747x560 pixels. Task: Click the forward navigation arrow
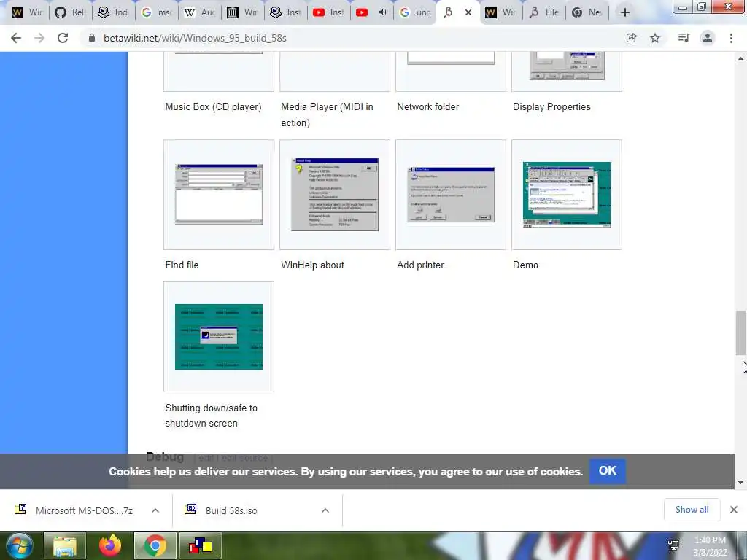click(x=39, y=38)
